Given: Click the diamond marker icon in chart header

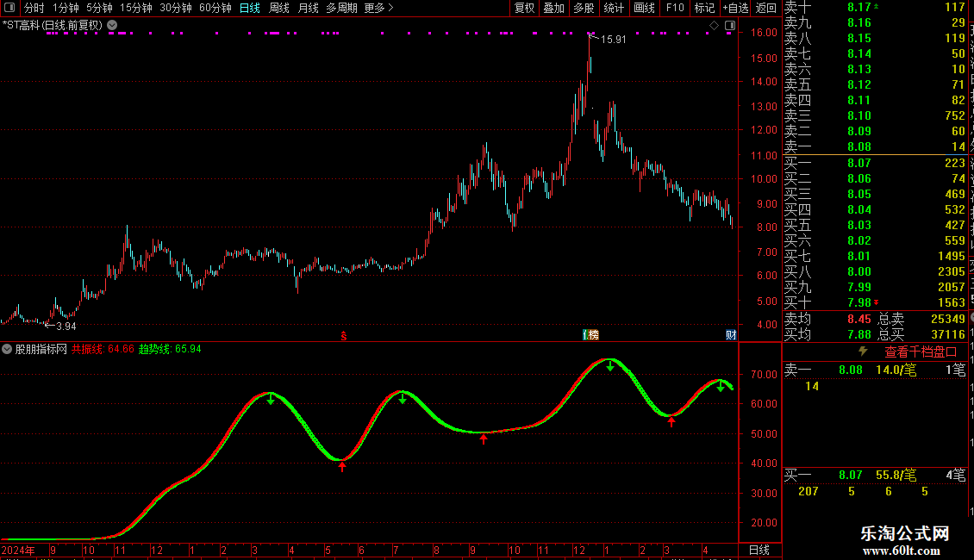Looking at the screenshot, I should coord(714,26).
